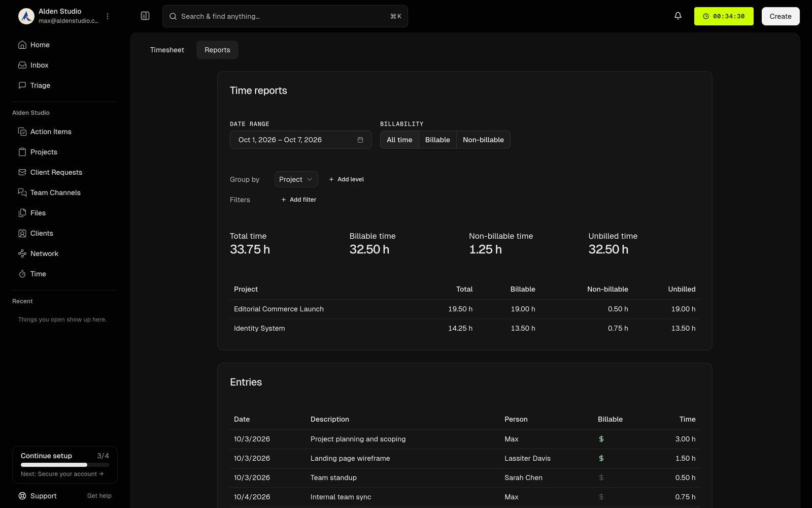Go to Triage in the sidebar
This screenshot has width=812, height=508.
coord(65,85)
